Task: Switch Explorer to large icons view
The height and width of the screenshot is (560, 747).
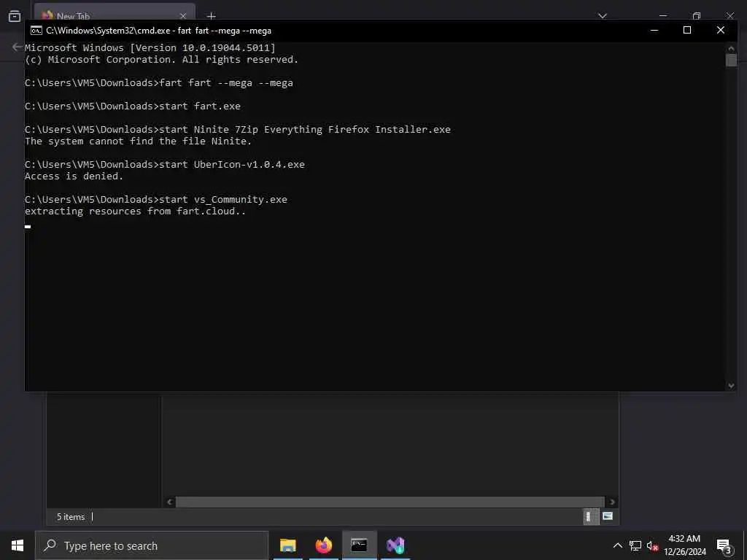Action: coord(608,516)
